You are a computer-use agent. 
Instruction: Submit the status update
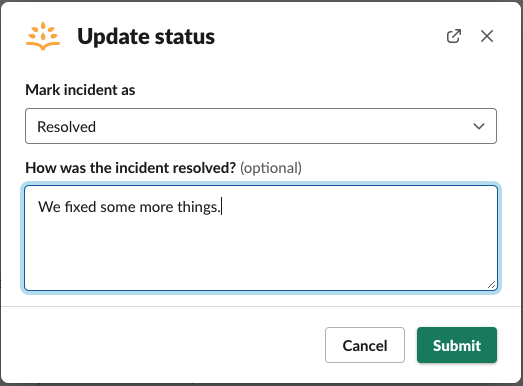pos(457,345)
